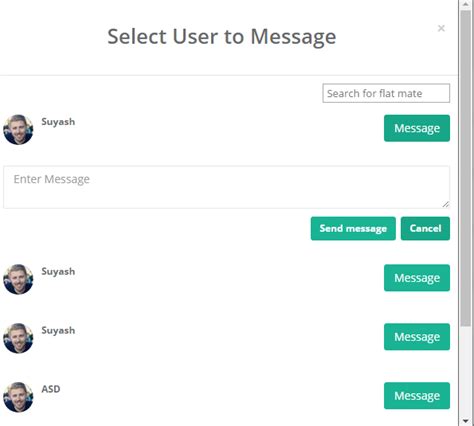Click Suyash avatar directly below Send message

[18, 279]
